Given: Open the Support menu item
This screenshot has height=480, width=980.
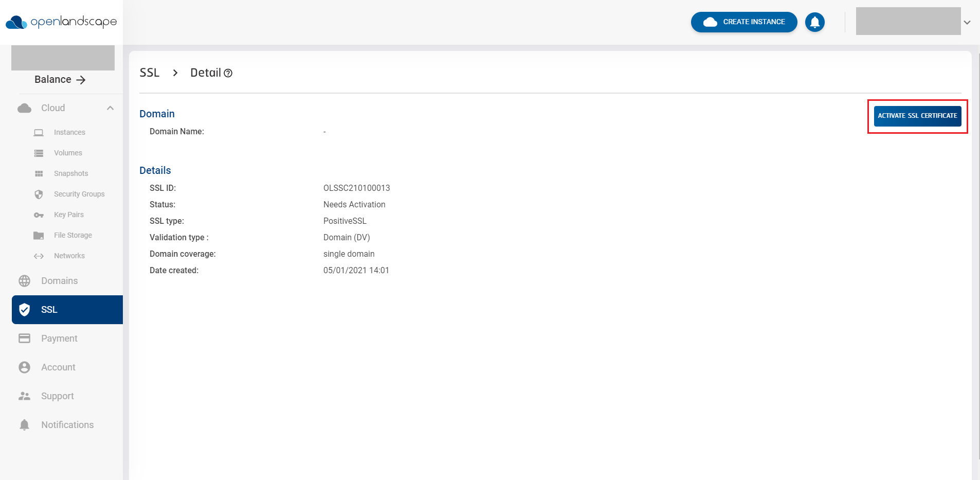Looking at the screenshot, I should (x=25, y=396).
